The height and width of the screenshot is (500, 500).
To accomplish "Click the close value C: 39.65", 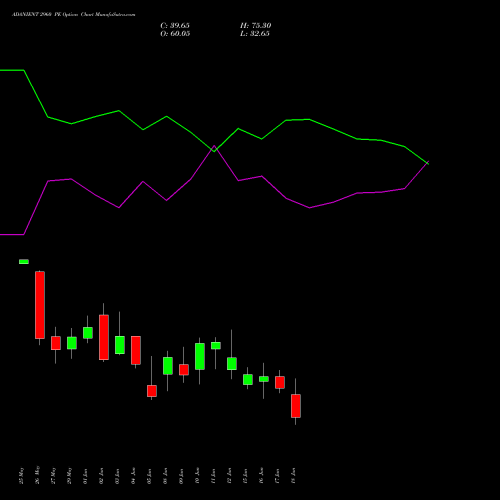I will click(175, 26).
